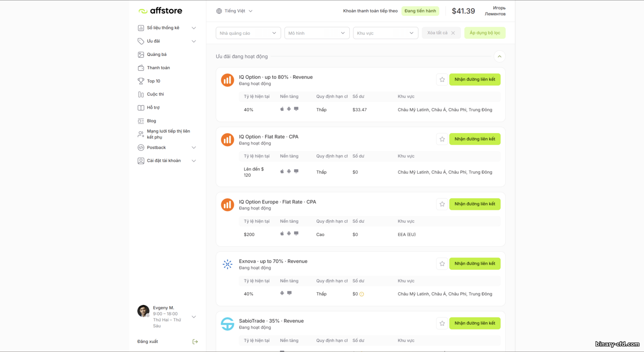Get link for SabioTrade offer
Viewport: 644px width, 352px height.
475,323
